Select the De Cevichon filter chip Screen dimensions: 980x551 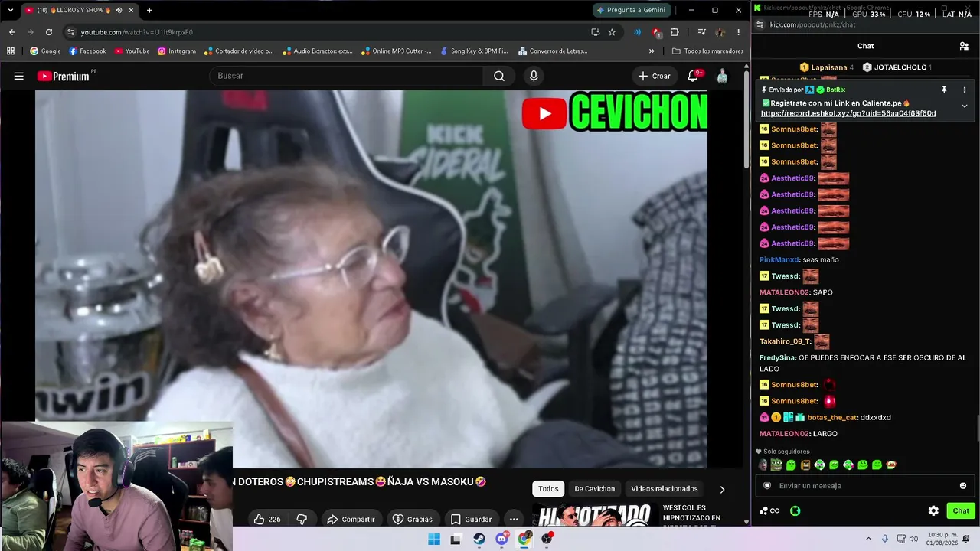tap(595, 489)
